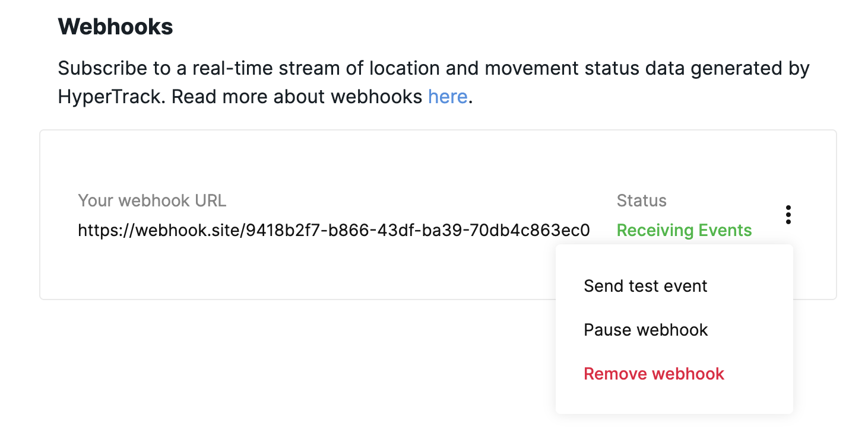868x427 pixels.
Task: Click the URL ending in 70db4c863ec0
Action: tap(334, 230)
